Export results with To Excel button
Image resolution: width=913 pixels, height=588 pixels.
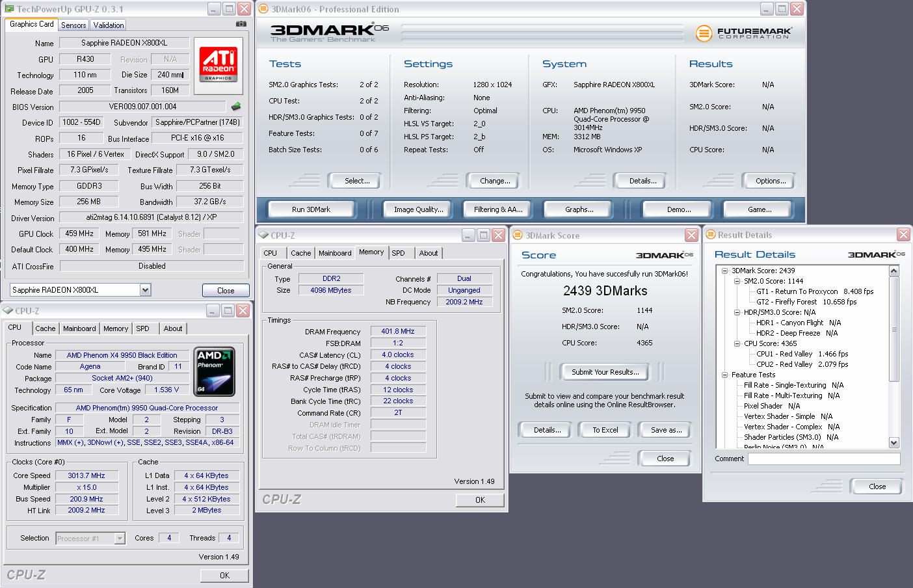(x=605, y=430)
